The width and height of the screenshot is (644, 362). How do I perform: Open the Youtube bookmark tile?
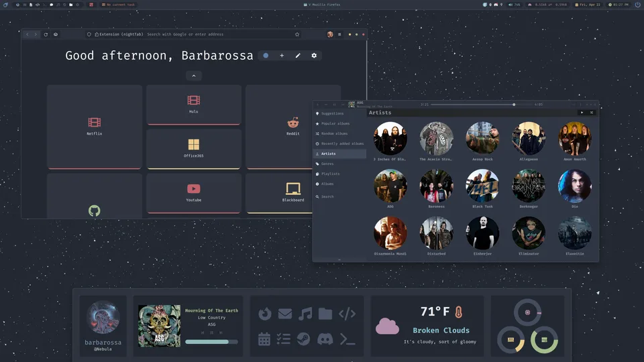(x=193, y=193)
